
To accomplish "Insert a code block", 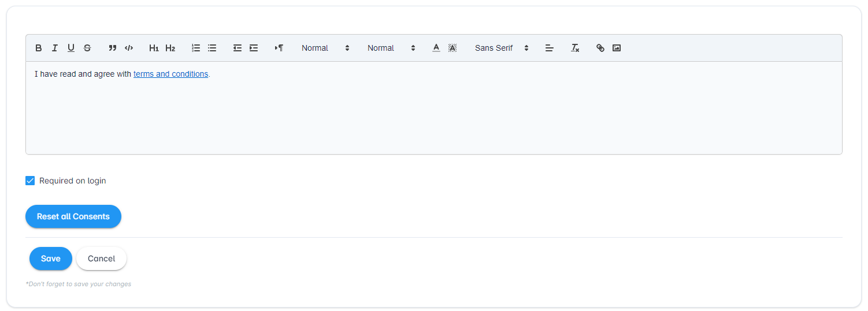I will pos(129,48).
